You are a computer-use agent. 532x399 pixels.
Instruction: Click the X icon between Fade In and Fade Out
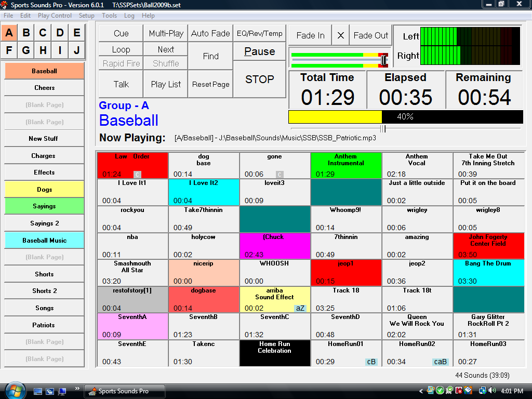click(340, 35)
